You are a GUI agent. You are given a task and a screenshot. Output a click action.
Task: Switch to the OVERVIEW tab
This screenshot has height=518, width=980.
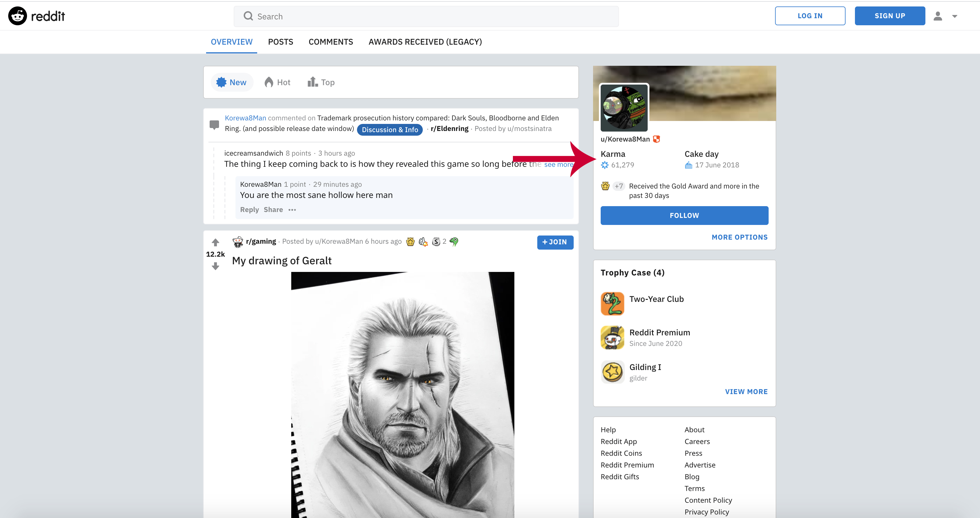[232, 42]
